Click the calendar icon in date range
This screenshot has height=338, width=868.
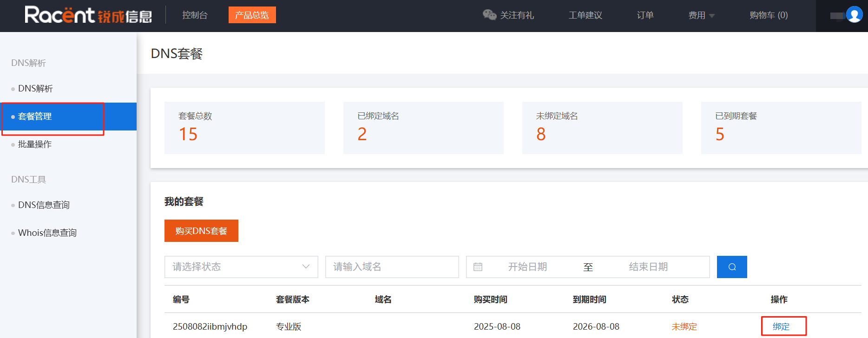[478, 267]
